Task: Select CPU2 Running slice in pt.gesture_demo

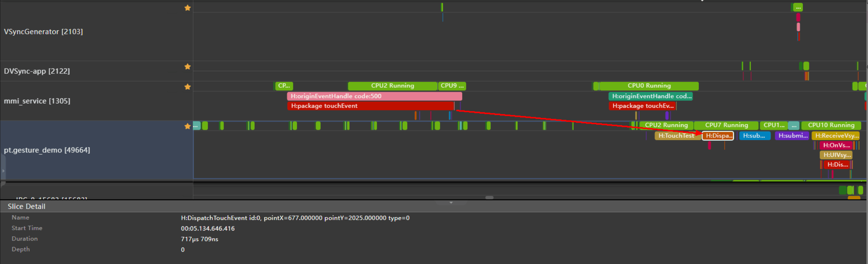Action: pyautogui.click(x=666, y=125)
